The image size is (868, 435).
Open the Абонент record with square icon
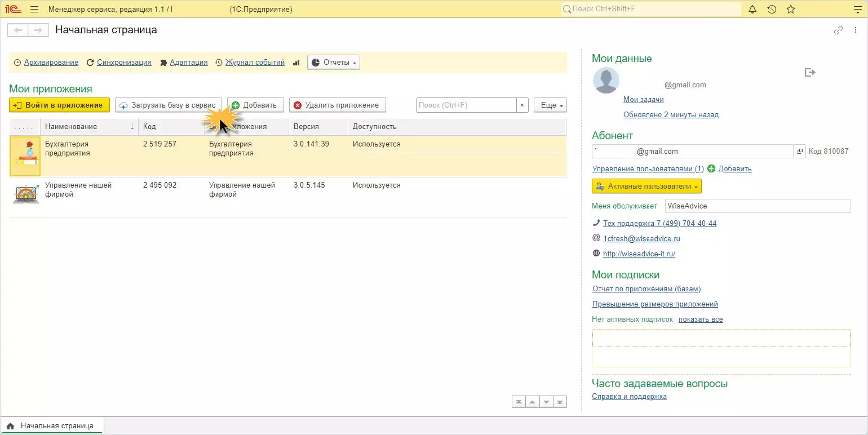point(800,152)
